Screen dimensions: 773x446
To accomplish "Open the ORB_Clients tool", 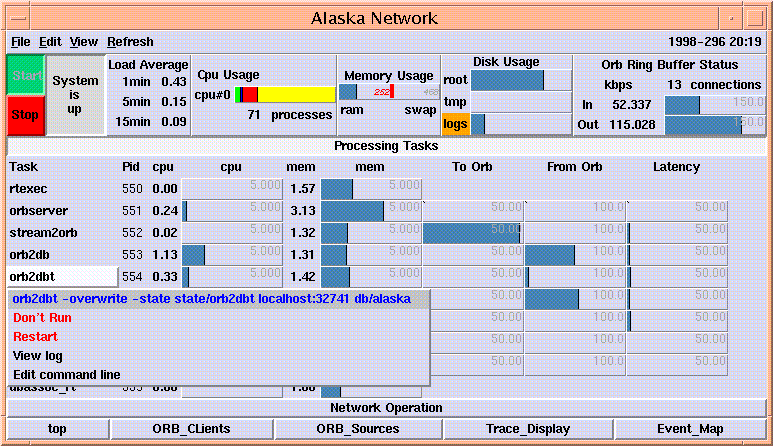I will pyautogui.click(x=191, y=429).
